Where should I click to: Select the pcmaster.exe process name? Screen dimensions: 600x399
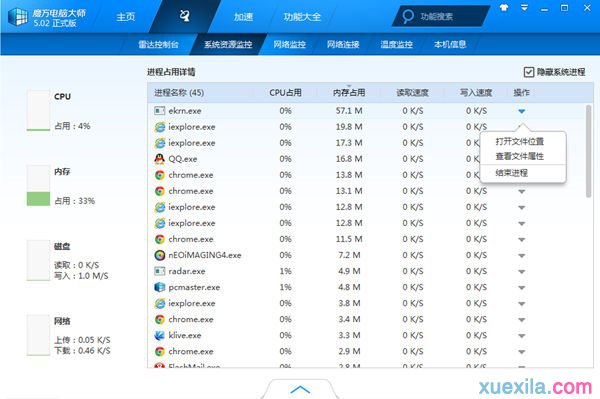(x=194, y=287)
